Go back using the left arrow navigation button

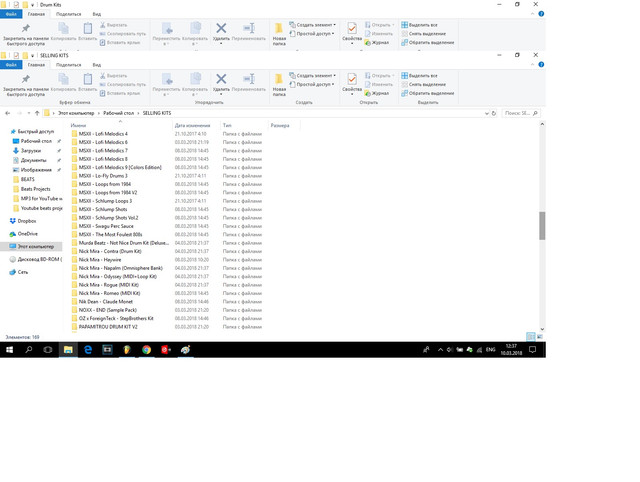pos(8,113)
